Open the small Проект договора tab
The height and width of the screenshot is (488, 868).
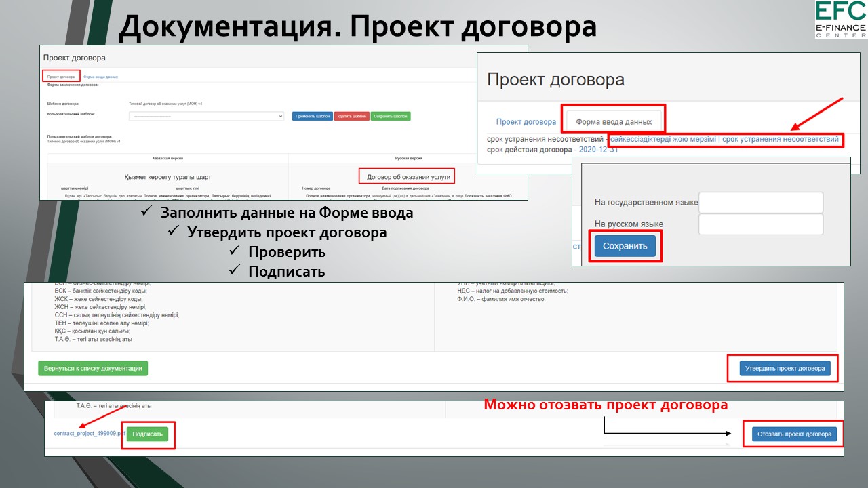61,77
